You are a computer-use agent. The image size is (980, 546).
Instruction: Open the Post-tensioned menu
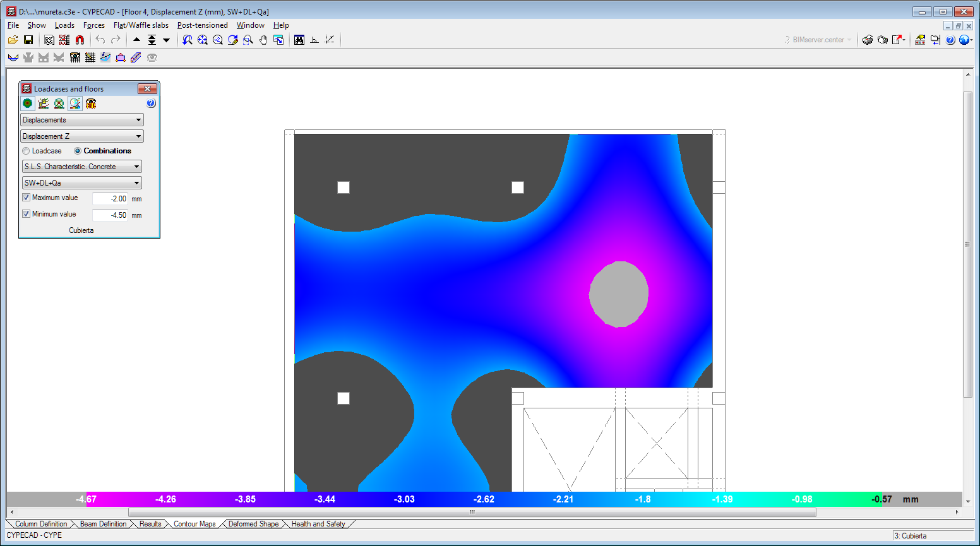tap(202, 25)
